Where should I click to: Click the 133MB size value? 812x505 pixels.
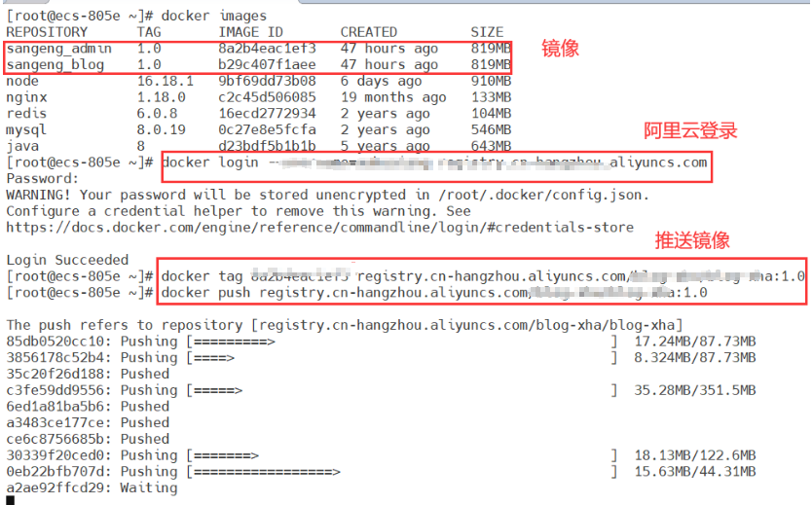(492, 97)
